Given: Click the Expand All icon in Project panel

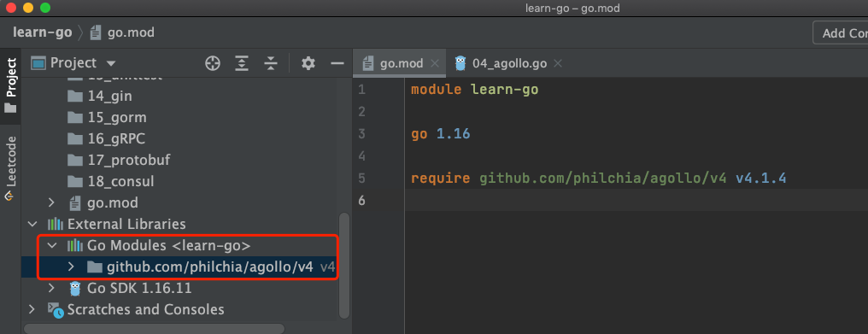Looking at the screenshot, I should coord(242,63).
